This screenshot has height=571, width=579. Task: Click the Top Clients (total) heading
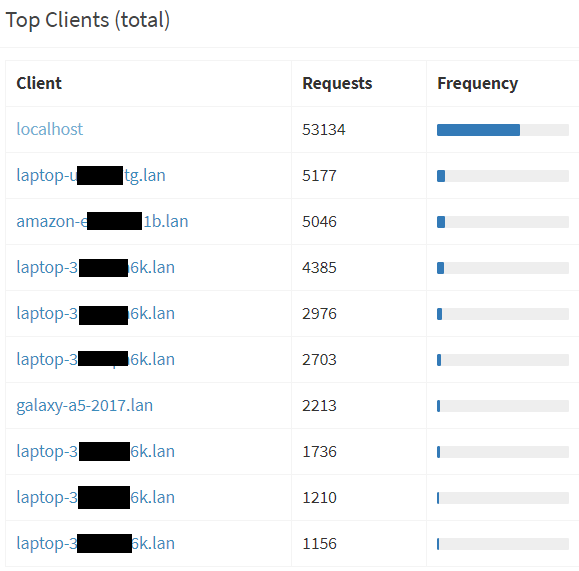(88, 20)
